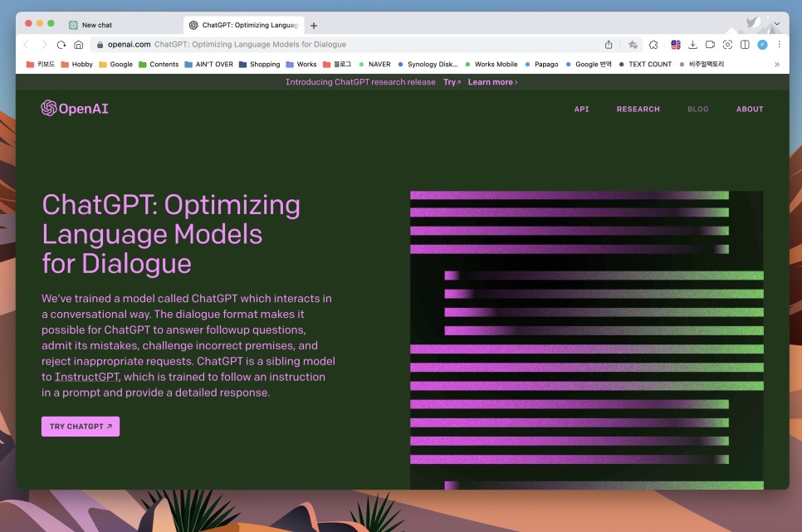This screenshot has width=802, height=532.
Task: Open a new browser tab with plus
Action: (314, 25)
